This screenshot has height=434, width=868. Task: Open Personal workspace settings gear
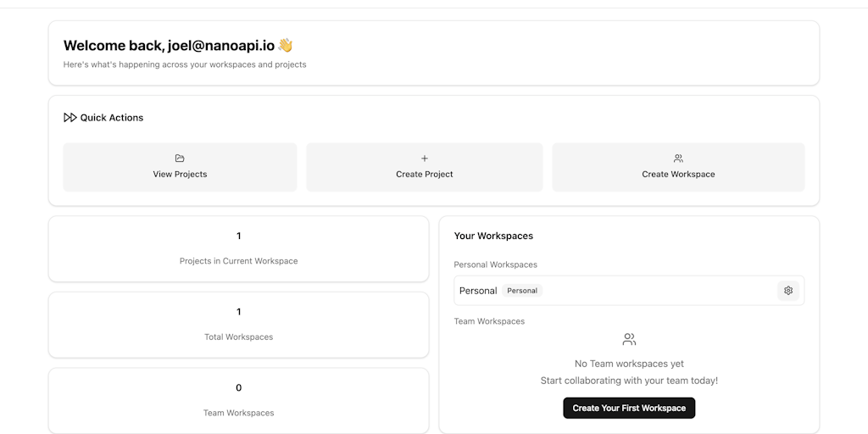(788, 291)
